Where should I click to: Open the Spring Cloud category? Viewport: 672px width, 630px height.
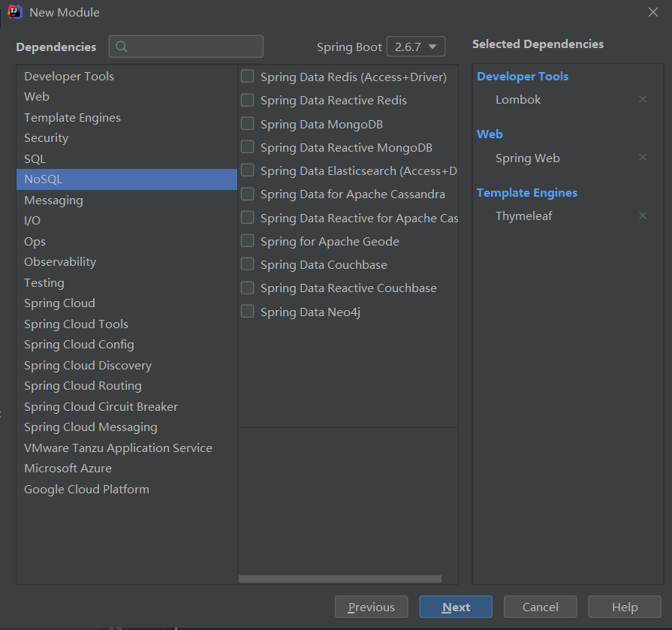pos(126,303)
